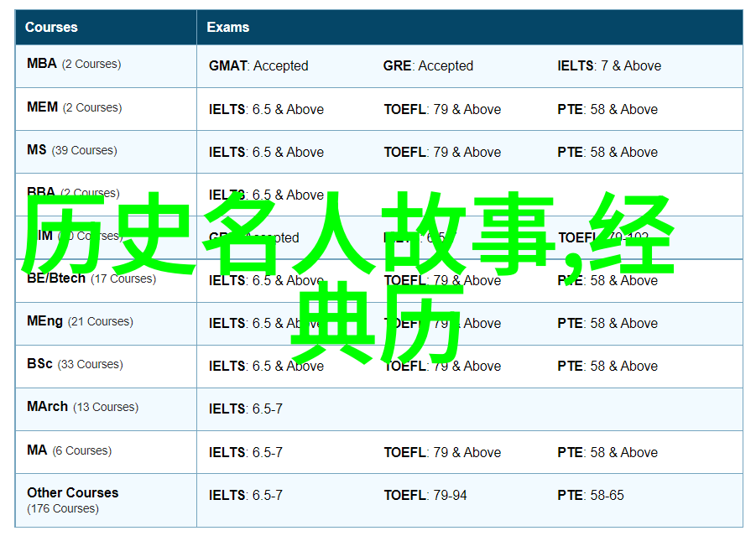756x536 pixels.
Task: Click "TOEFL: 79 & Above" in MEM row
Action: pos(442,109)
